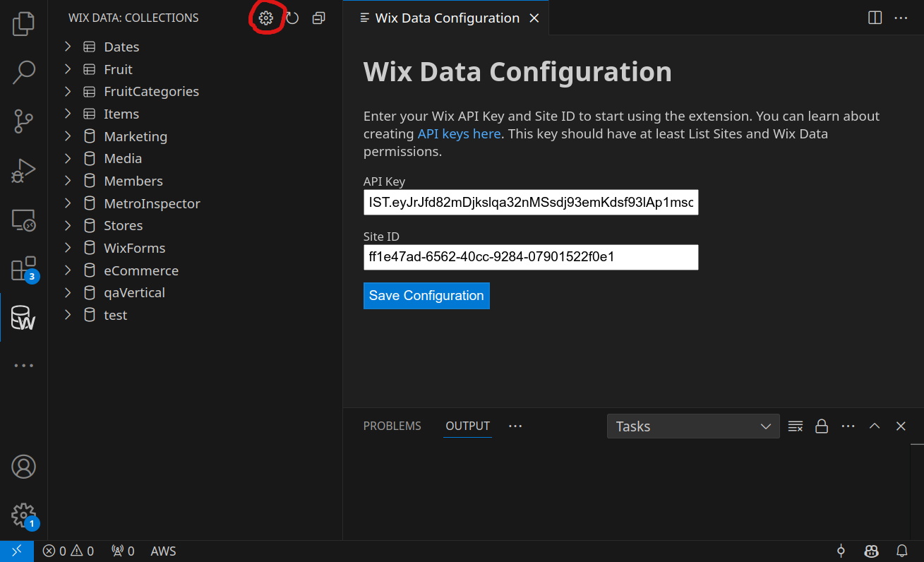This screenshot has width=924, height=562.
Task: Expand the Members namespace
Action: point(68,181)
